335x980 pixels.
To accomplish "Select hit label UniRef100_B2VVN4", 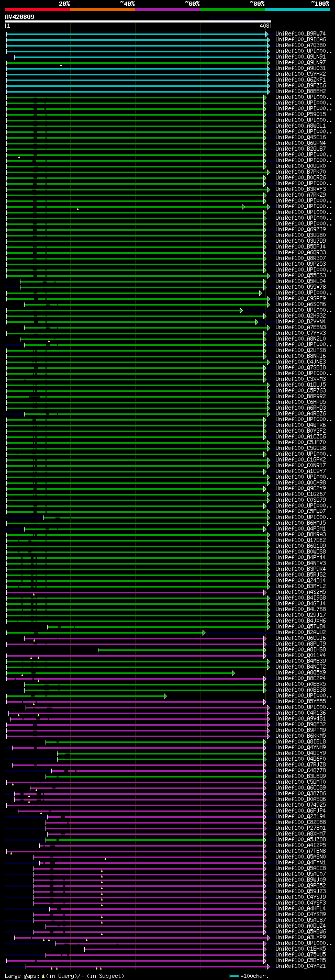I will pos(300,322).
